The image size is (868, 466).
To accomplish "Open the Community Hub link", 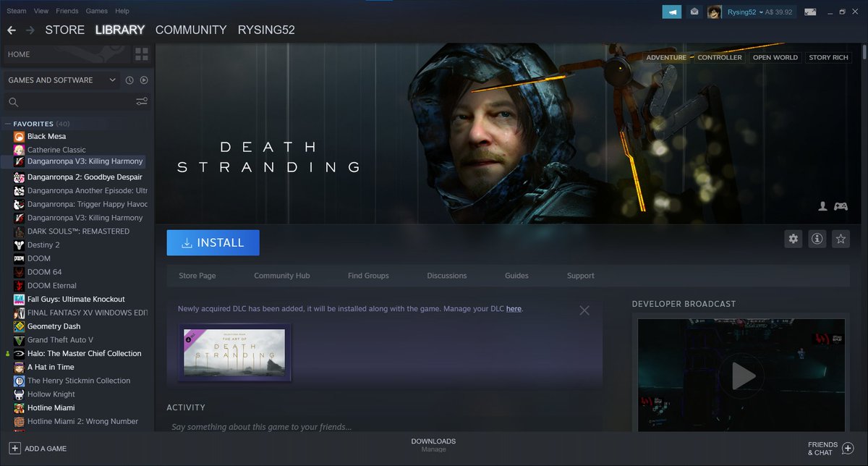I will [282, 276].
